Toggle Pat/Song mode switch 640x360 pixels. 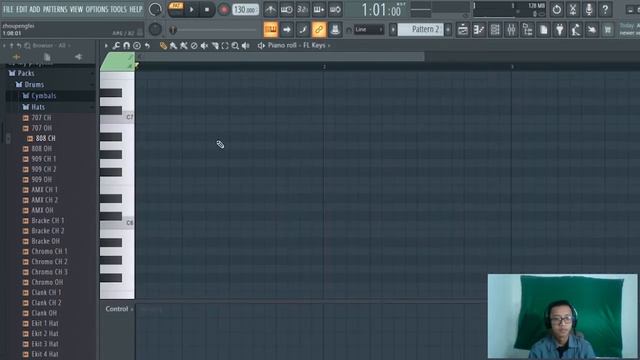[176, 9]
